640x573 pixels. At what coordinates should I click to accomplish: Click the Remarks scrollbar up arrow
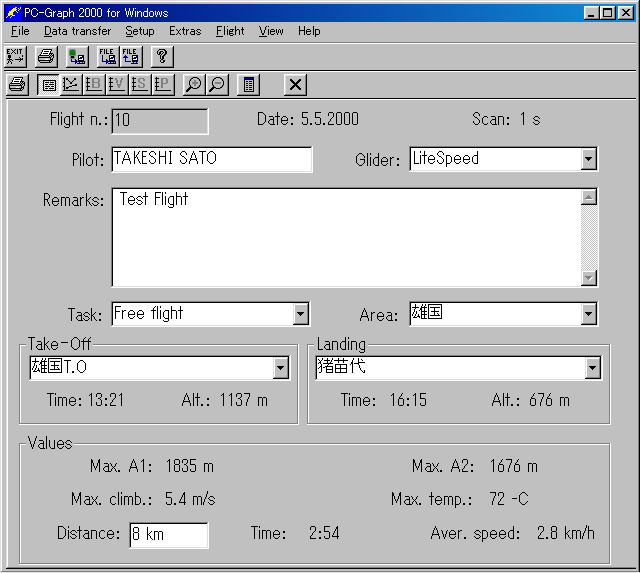point(589,198)
